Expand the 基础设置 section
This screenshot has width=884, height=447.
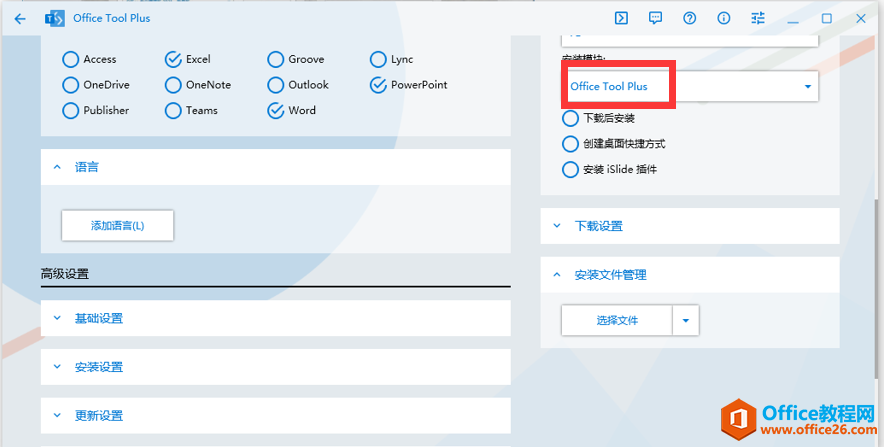[x=276, y=318]
